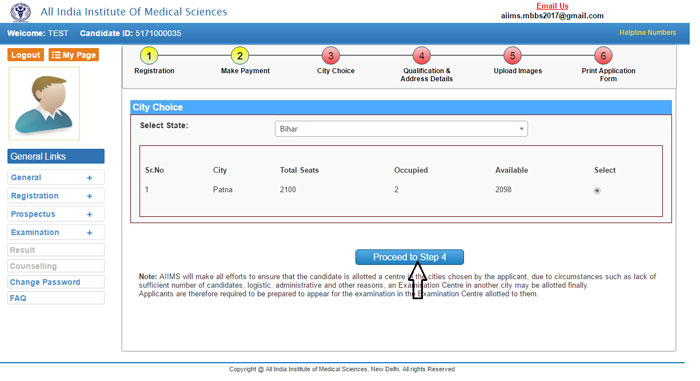700x381 pixels.
Task: Click Candidate ID 5171000035 text
Action: [130, 33]
